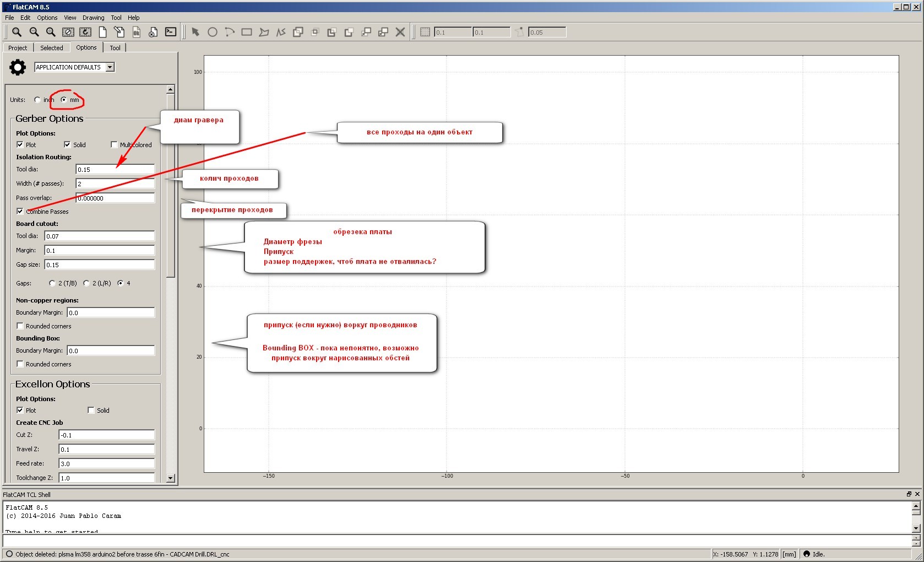924x562 pixels.
Task: Select the Add Path drawing tool
Action: click(281, 32)
